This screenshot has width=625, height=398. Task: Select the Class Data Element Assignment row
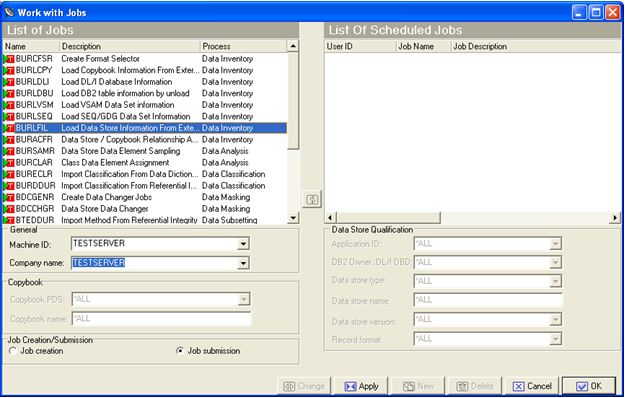pos(145,163)
